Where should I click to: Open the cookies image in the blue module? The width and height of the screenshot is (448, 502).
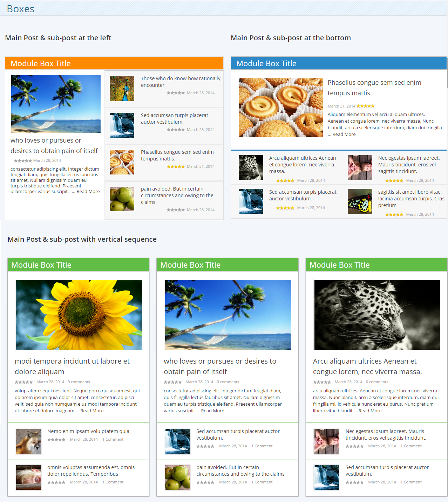click(281, 108)
